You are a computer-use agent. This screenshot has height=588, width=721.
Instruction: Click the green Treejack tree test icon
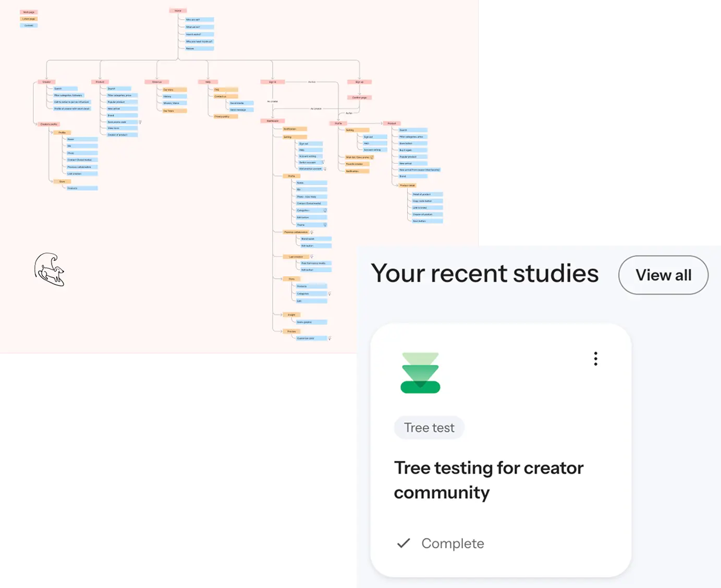coord(420,371)
